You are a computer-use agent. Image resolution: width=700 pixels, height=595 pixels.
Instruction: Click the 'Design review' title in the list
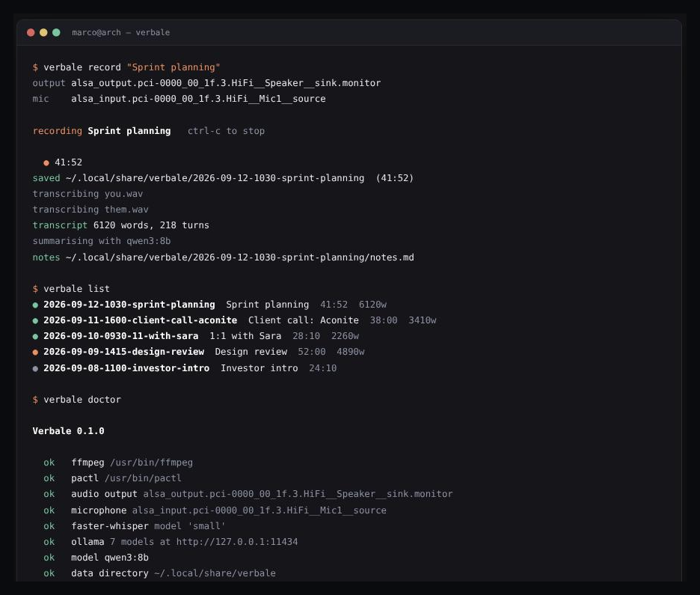tap(251, 352)
